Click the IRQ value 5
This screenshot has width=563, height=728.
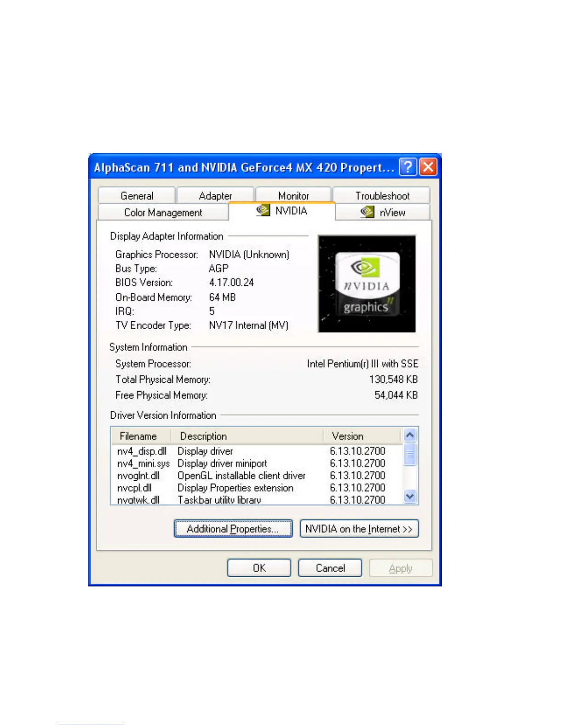(212, 311)
